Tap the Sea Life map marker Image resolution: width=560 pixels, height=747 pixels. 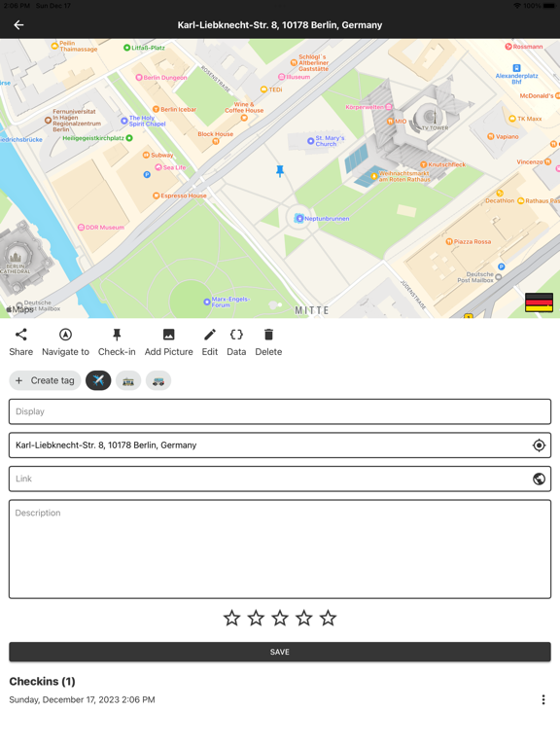tap(158, 167)
